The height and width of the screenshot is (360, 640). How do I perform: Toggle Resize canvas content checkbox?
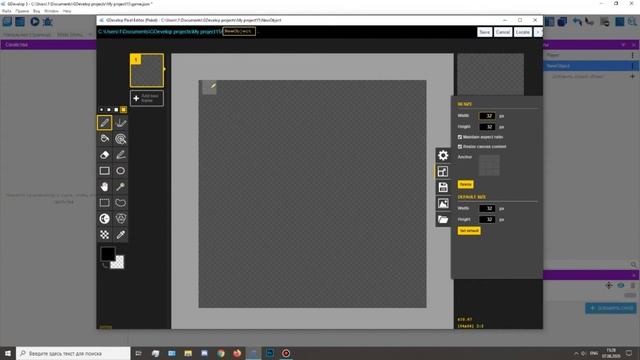tap(460, 147)
